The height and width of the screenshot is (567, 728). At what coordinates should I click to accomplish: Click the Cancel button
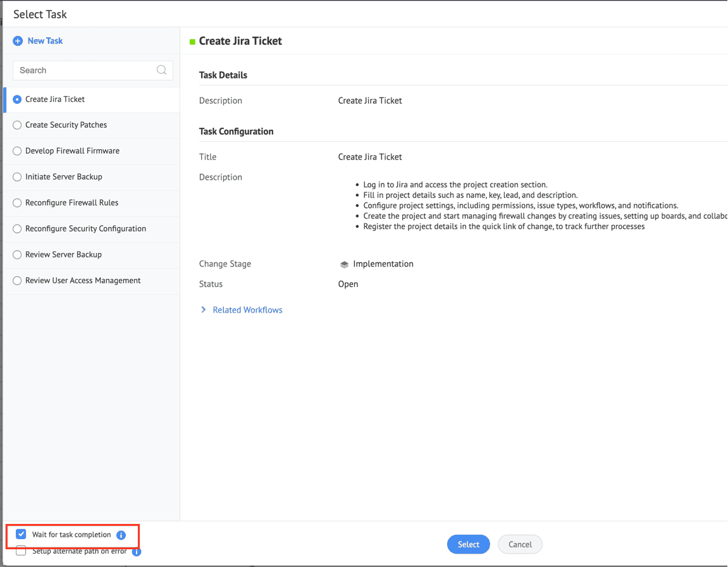pyautogui.click(x=520, y=544)
